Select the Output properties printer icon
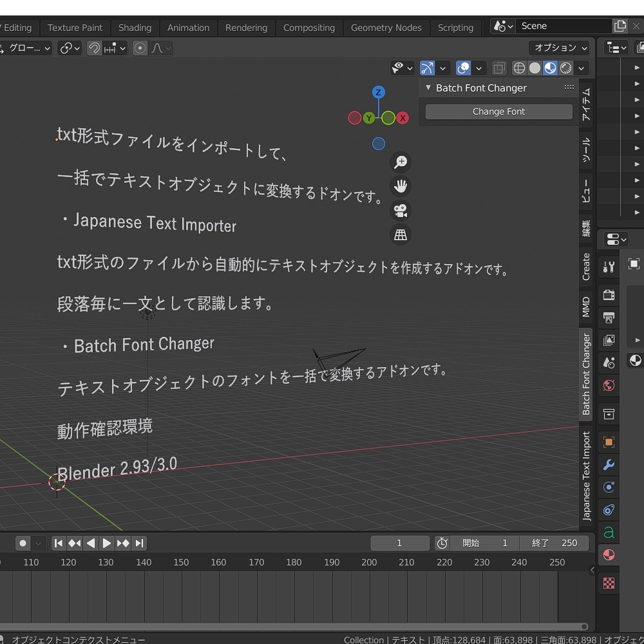 [x=609, y=318]
